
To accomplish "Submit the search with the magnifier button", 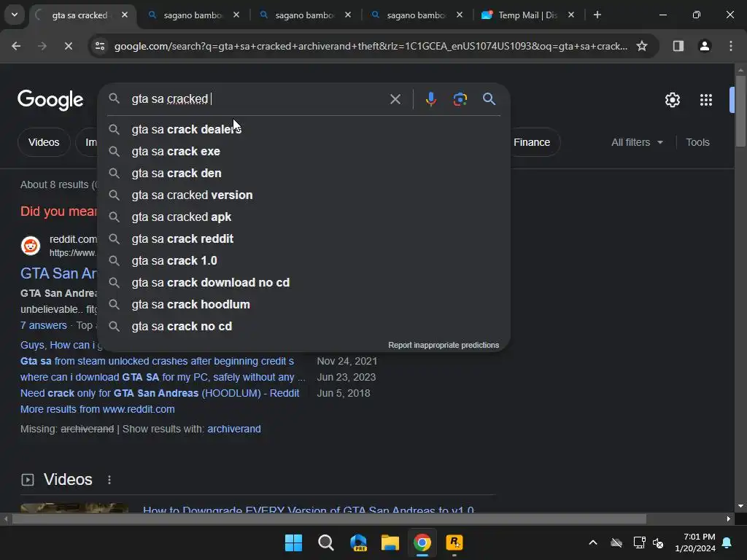I will coord(489,99).
